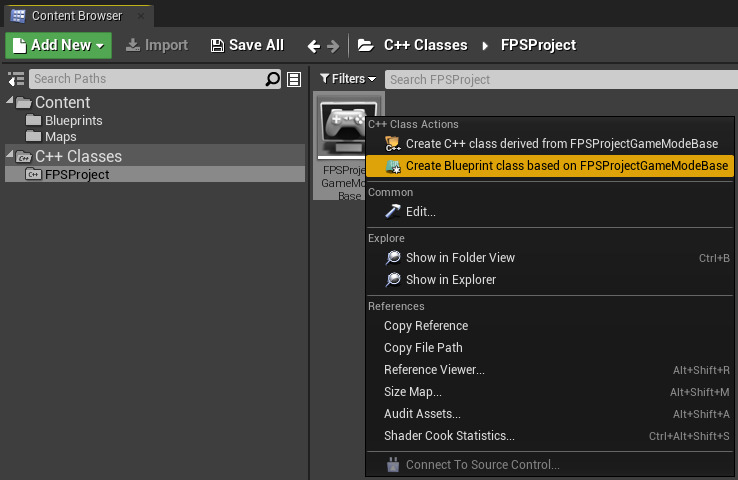Open Reference Viewer...
The height and width of the screenshot is (480, 738).
click(550, 370)
